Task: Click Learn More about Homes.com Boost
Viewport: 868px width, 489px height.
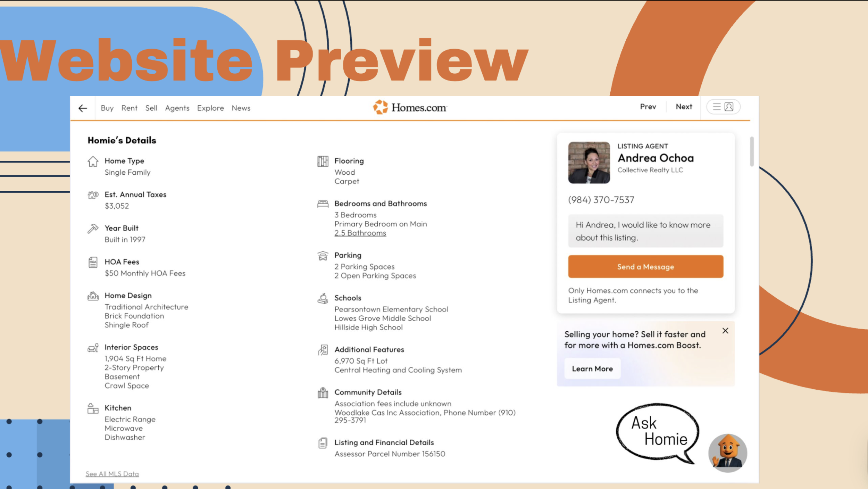Action: 592,369
